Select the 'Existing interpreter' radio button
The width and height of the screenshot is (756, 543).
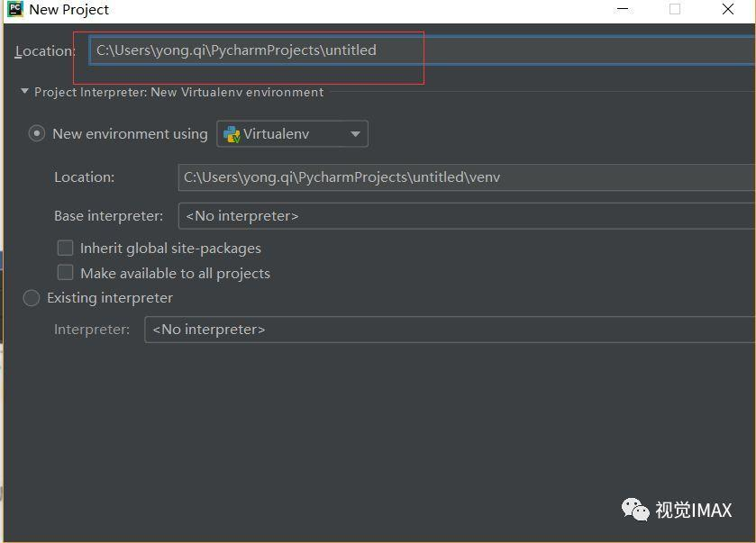(x=32, y=298)
